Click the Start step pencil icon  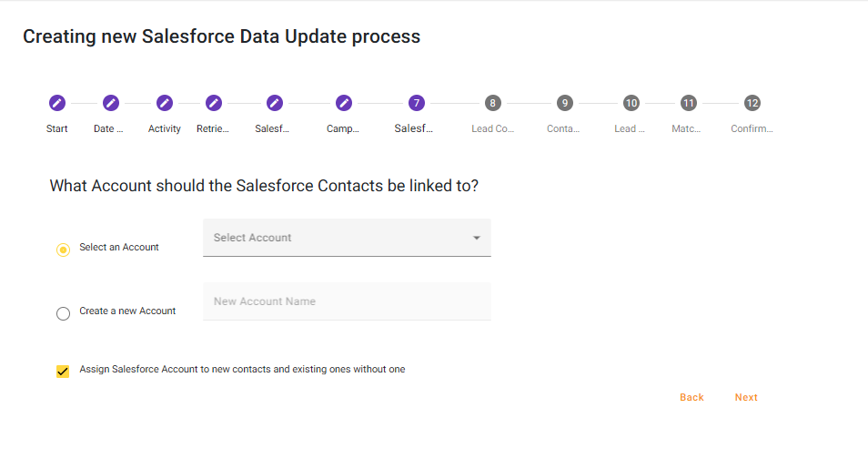point(56,103)
